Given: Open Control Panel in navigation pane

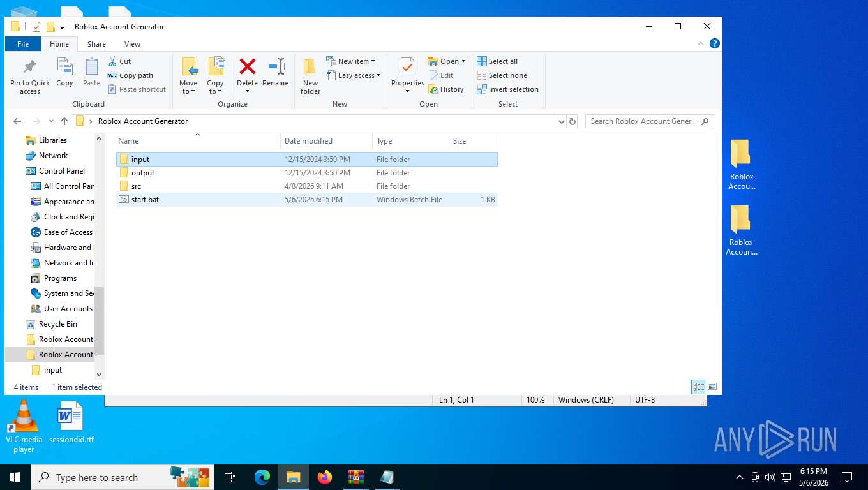Looking at the screenshot, I should [61, 171].
